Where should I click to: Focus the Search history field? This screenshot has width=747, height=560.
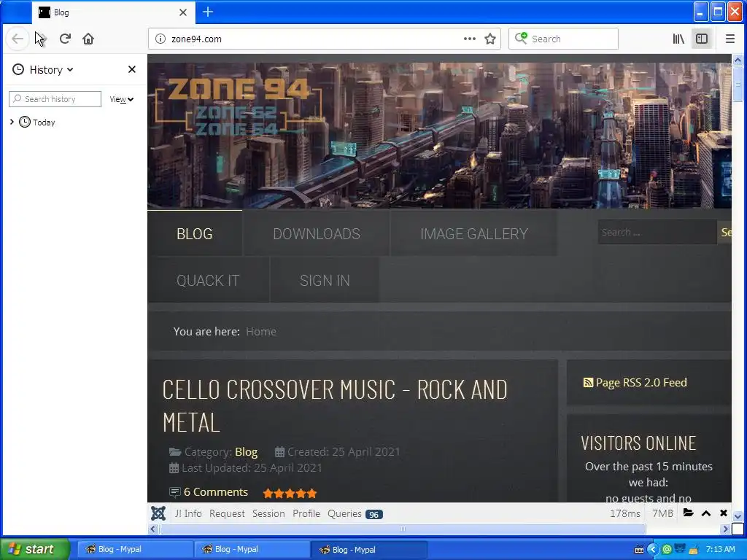tap(55, 99)
